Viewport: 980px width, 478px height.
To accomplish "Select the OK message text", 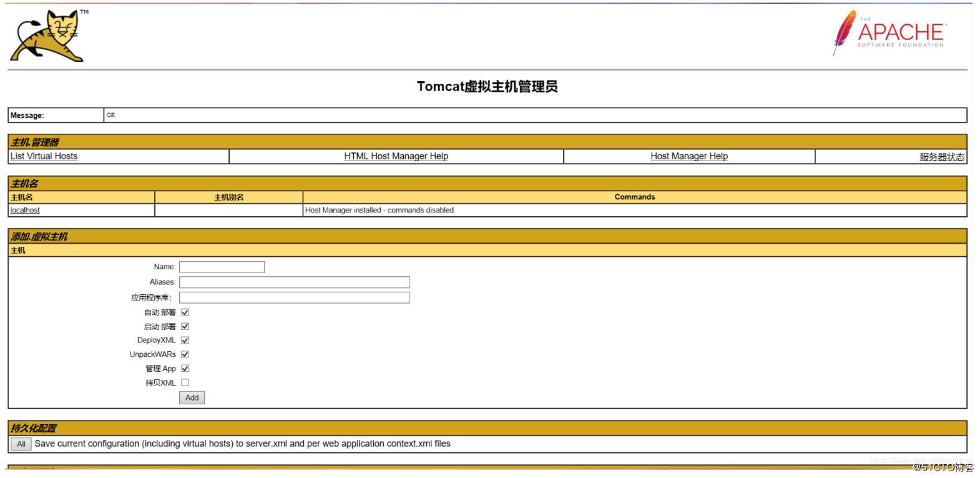I will click(110, 115).
